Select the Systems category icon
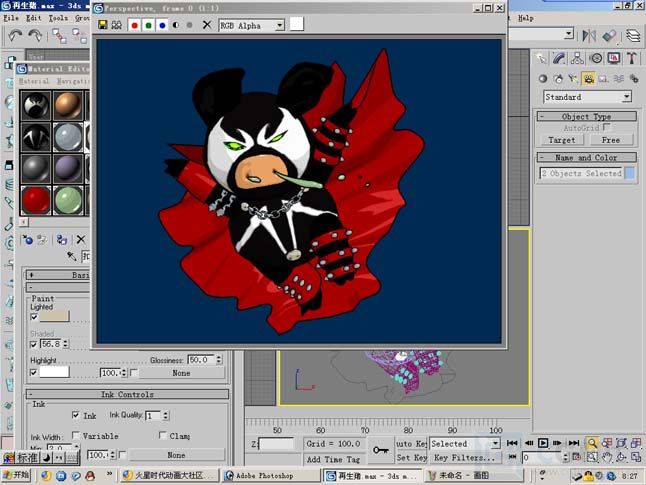The width and height of the screenshot is (646, 485). 634,79
